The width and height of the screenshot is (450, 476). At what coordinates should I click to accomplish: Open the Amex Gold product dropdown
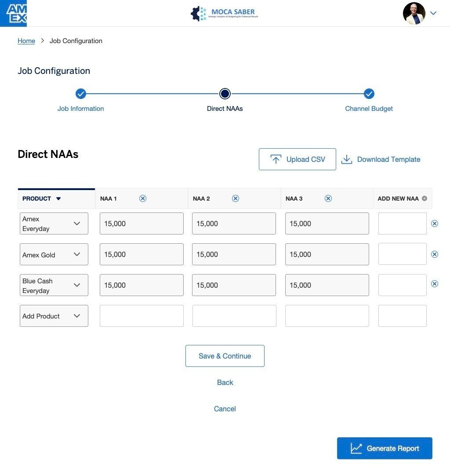(x=54, y=254)
